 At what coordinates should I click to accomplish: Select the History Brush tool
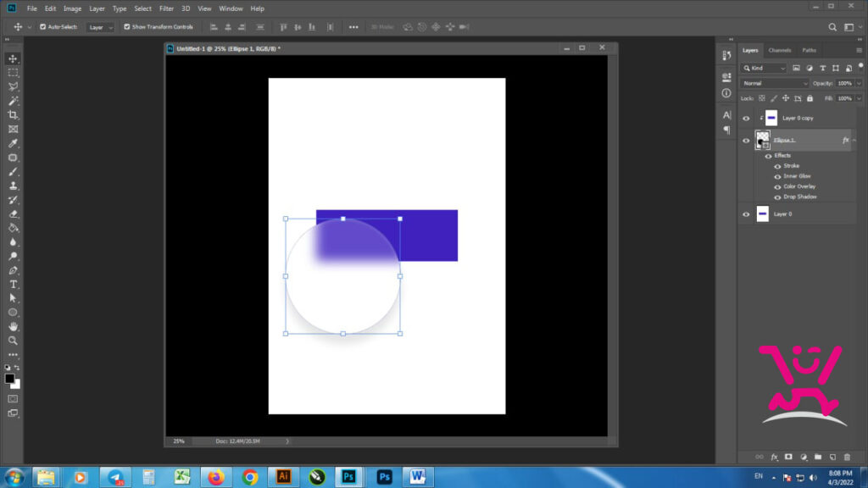click(13, 200)
